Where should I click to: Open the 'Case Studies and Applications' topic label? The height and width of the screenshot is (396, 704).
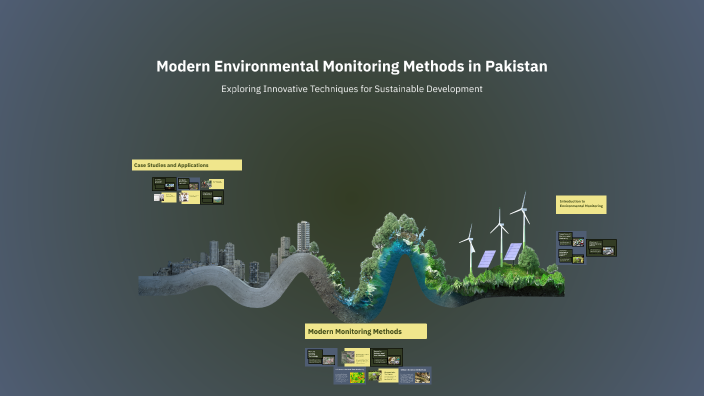(x=187, y=165)
